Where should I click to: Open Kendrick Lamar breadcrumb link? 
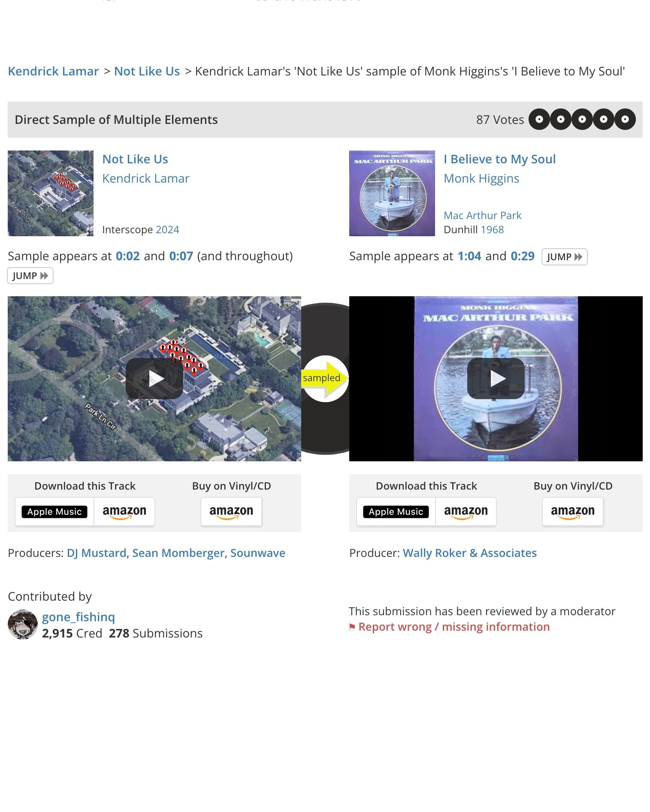point(53,71)
